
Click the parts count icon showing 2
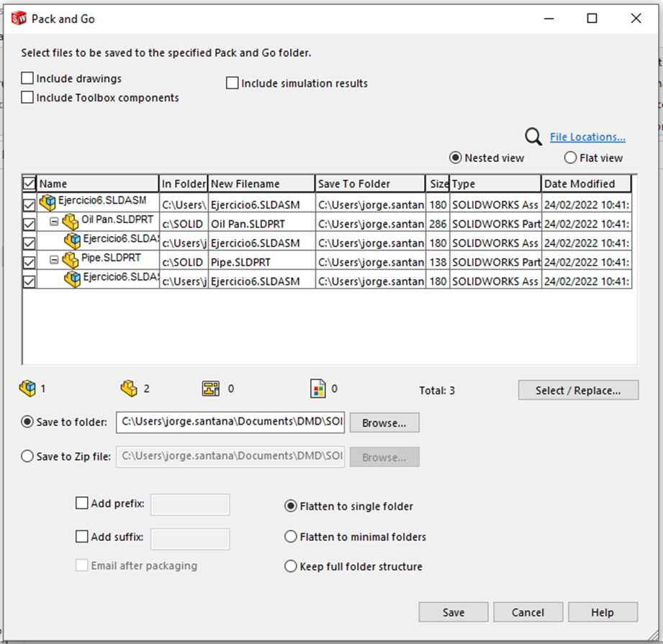tap(129, 389)
